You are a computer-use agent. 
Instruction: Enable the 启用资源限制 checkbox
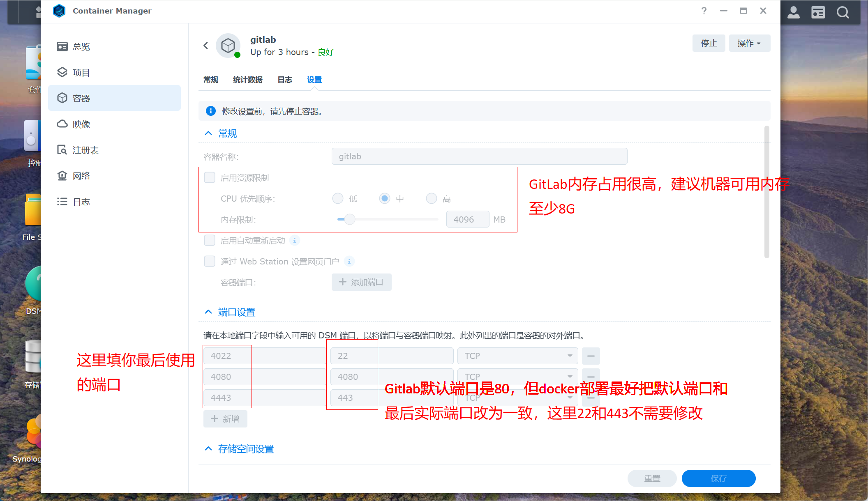pyautogui.click(x=210, y=177)
